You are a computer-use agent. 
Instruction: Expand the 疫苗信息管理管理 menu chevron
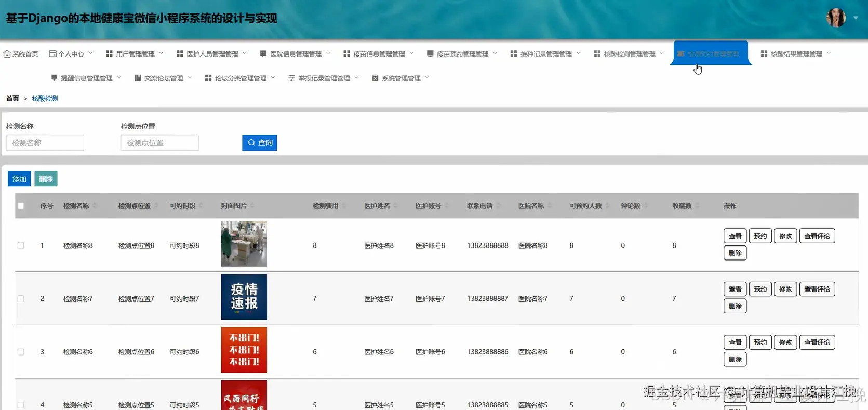(411, 53)
